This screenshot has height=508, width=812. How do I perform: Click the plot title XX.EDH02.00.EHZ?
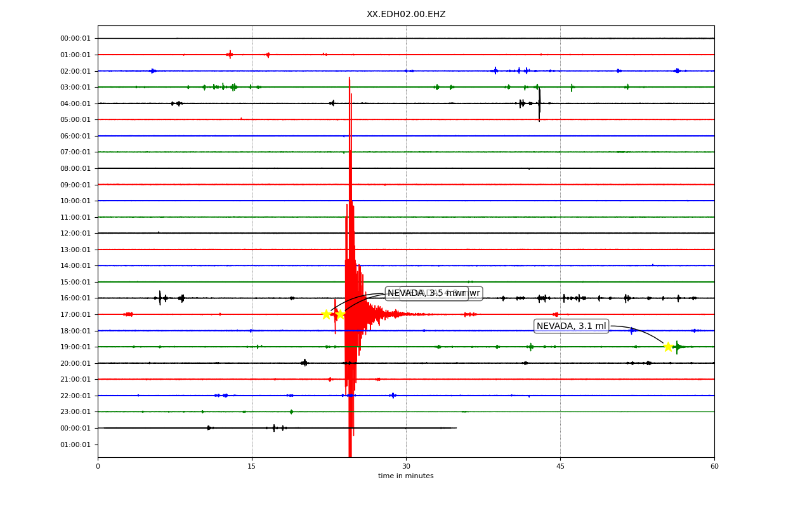click(x=406, y=14)
